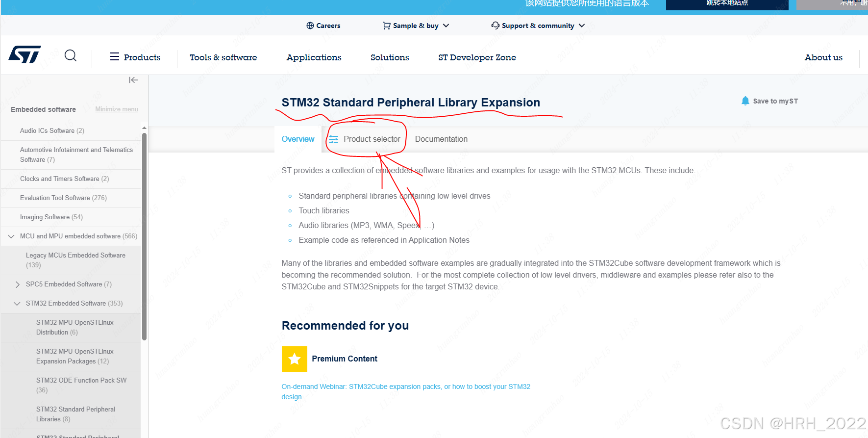Select Automotive Infotainment and Telematics Software
The image size is (868, 438).
76,155
